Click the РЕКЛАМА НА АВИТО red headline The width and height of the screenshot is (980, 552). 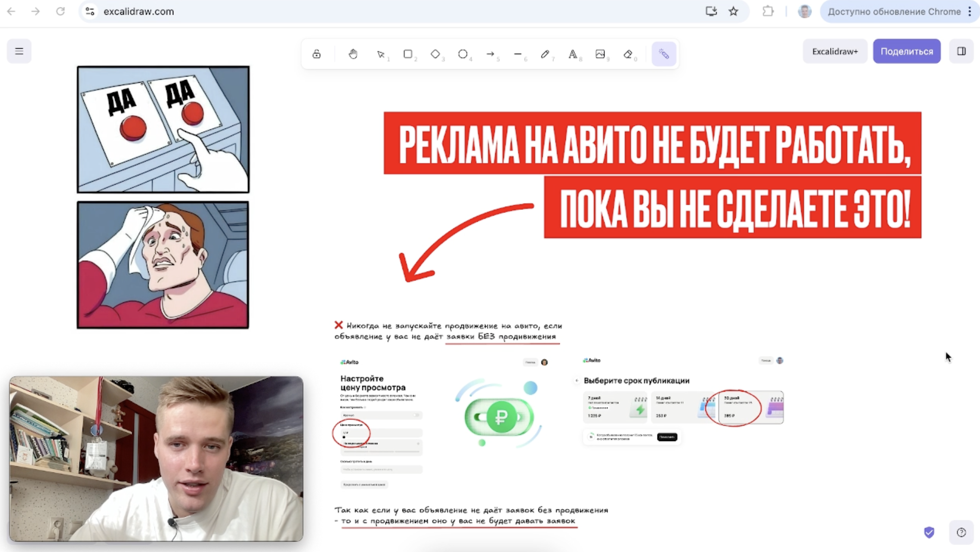coord(652,143)
